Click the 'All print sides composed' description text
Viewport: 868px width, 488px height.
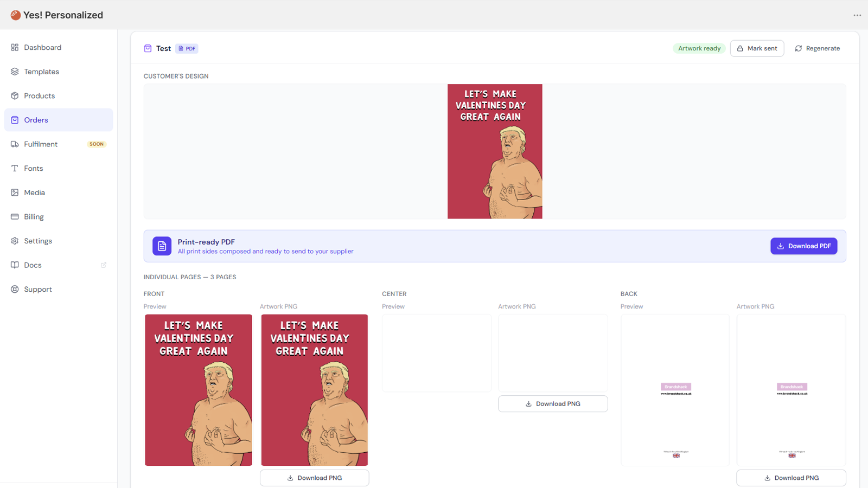coord(265,252)
